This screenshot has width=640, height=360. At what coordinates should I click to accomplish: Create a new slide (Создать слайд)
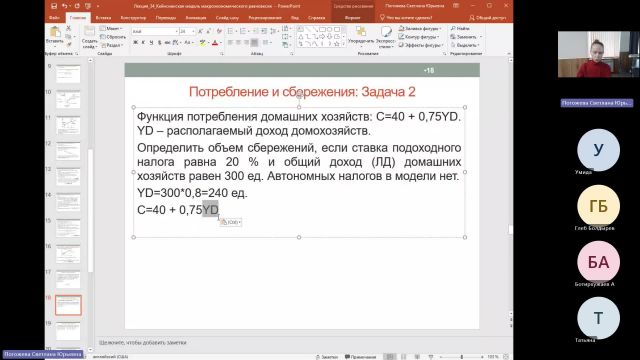[x=89, y=37]
